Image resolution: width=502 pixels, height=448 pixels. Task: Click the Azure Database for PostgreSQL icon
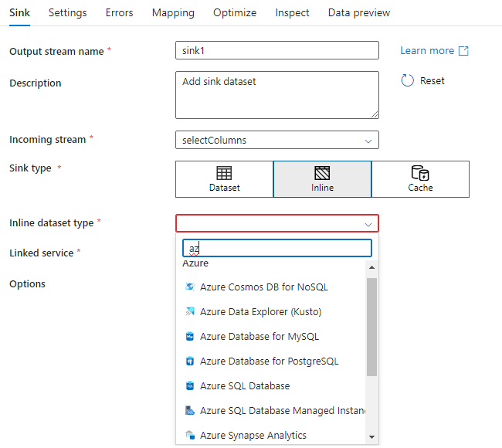pyautogui.click(x=190, y=361)
